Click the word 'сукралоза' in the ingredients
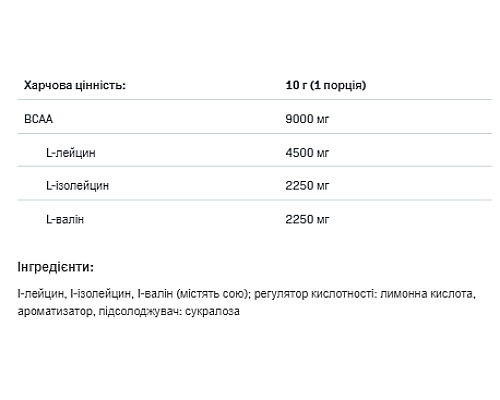500x400 pixels. point(212,311)
